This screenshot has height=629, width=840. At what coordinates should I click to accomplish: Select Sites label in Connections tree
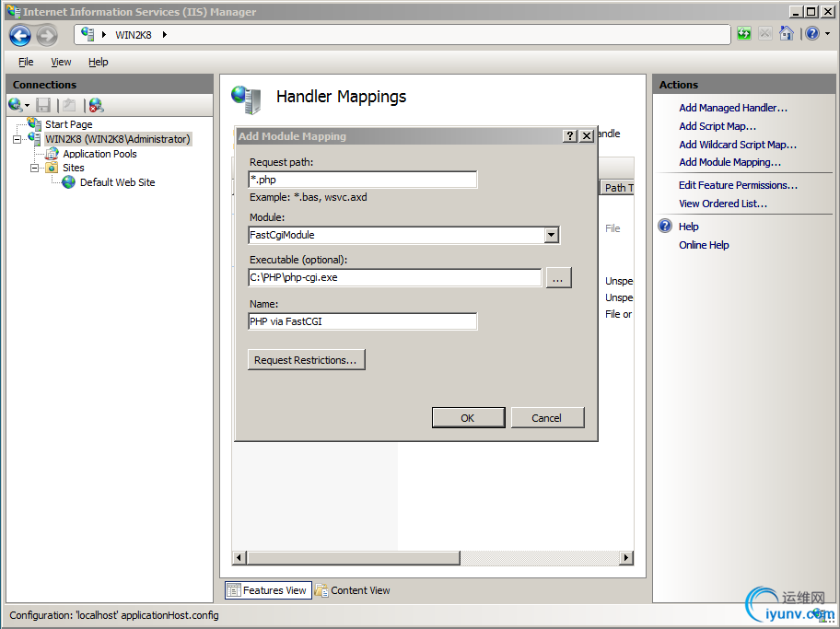pyautogui.click(x=74, y=168)
